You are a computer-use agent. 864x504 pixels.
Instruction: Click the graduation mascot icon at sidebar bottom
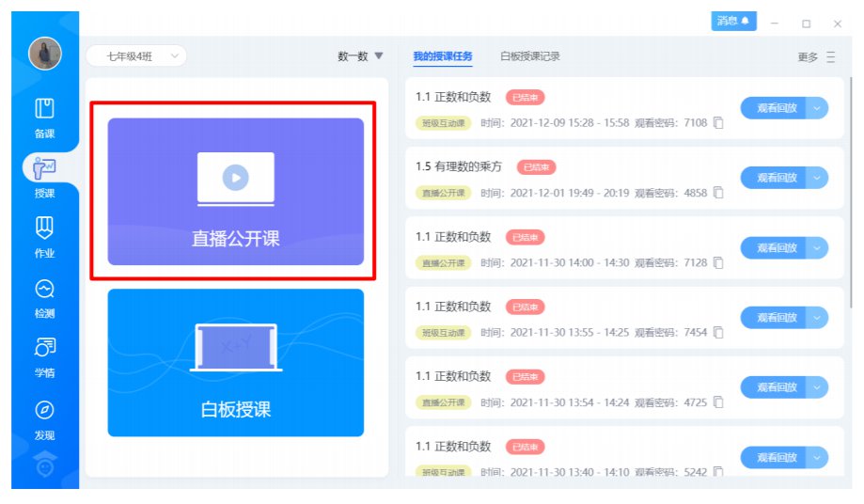pyautogui.click(x=44, y=464)
